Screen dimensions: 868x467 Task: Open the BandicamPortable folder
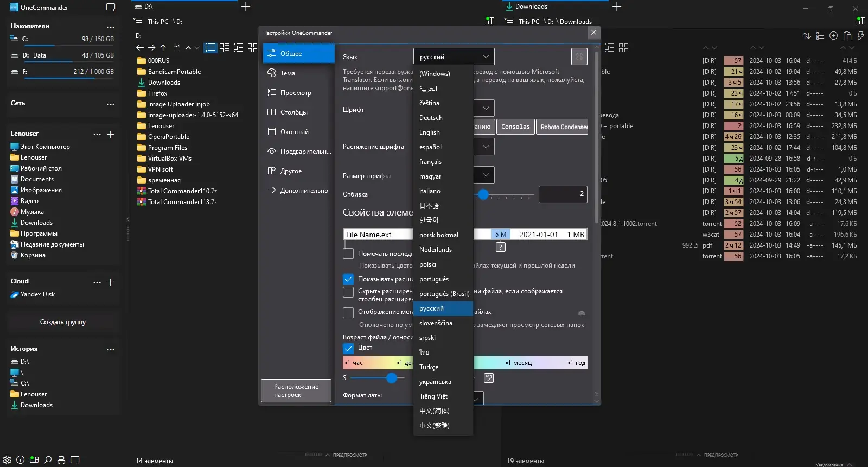click(174, 72)
